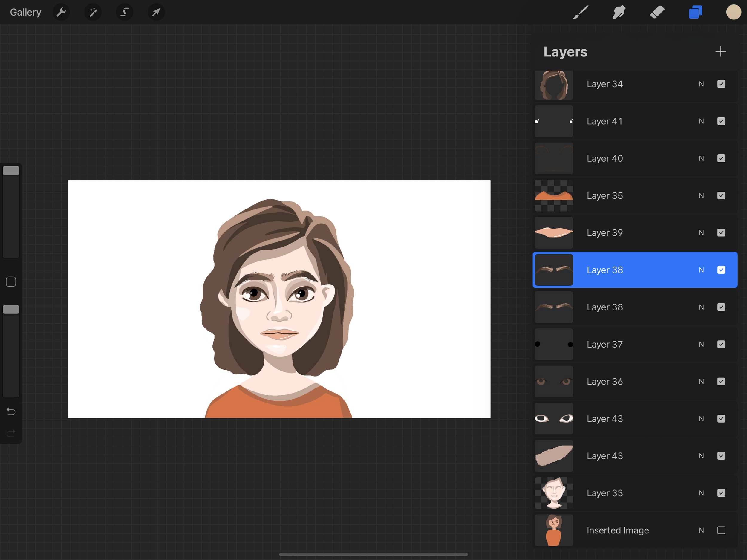Select the Paint brush tool
Screen dimensions: 747x560
[x=581, y=13]
